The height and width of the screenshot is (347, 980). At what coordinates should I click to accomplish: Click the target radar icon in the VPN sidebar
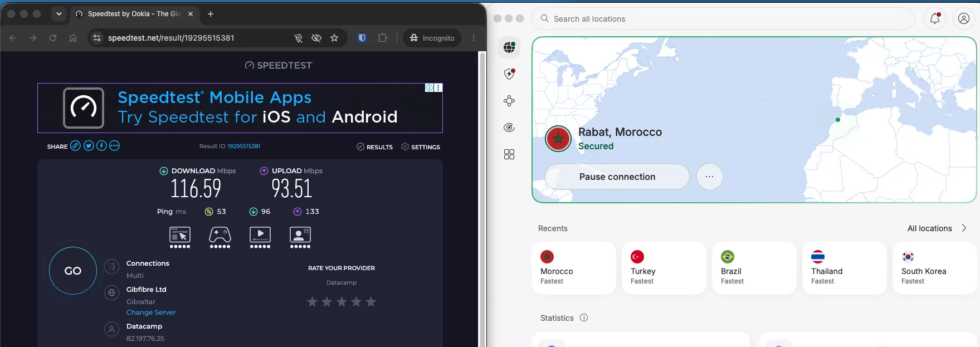click(x=509, y=128)
